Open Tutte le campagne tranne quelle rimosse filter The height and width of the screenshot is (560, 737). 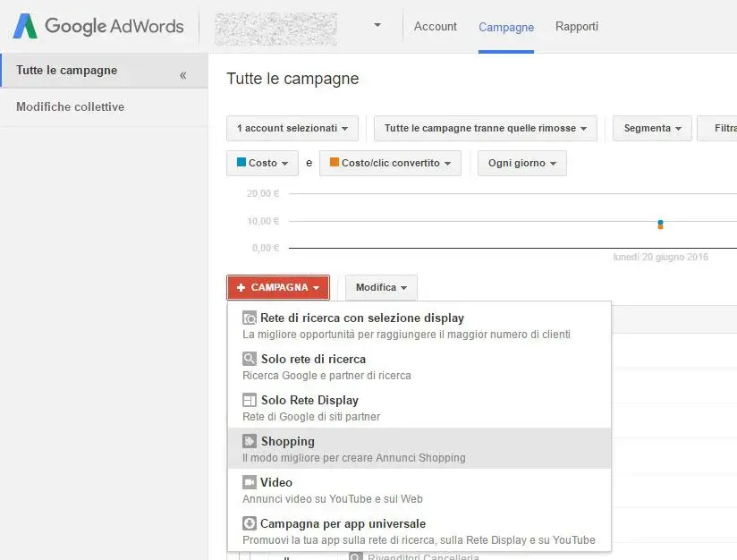(x=486, y=128)
